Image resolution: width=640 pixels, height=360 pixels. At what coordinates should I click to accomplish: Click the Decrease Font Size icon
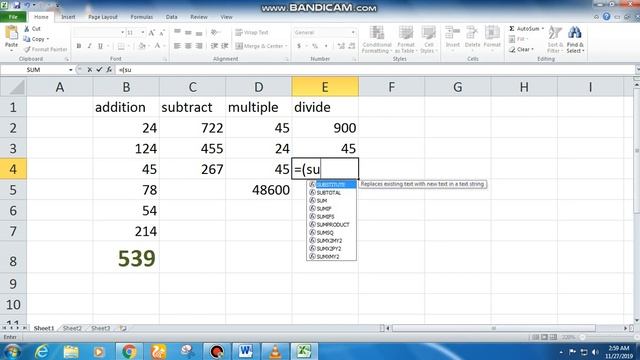162,33
